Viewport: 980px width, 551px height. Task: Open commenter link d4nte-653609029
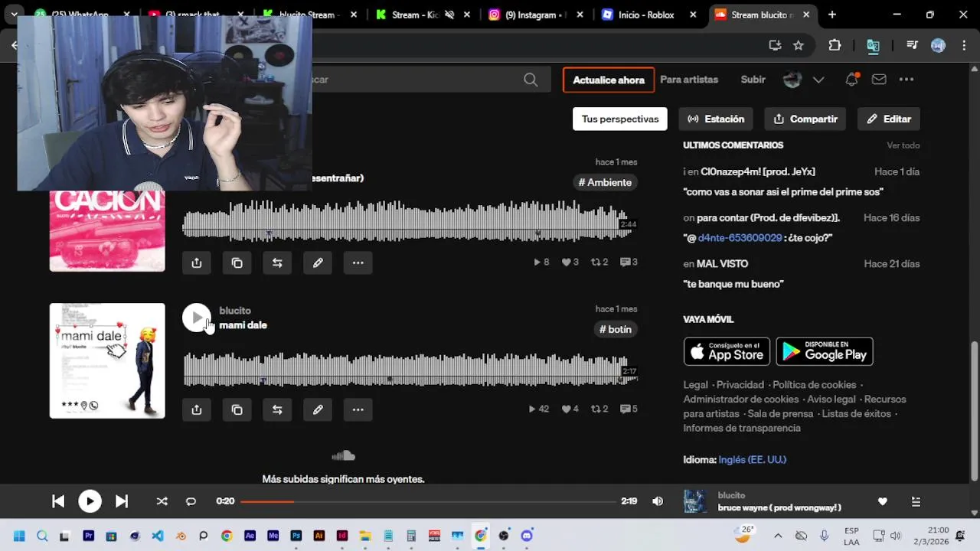pyautogui.click(x=740, y=238)
